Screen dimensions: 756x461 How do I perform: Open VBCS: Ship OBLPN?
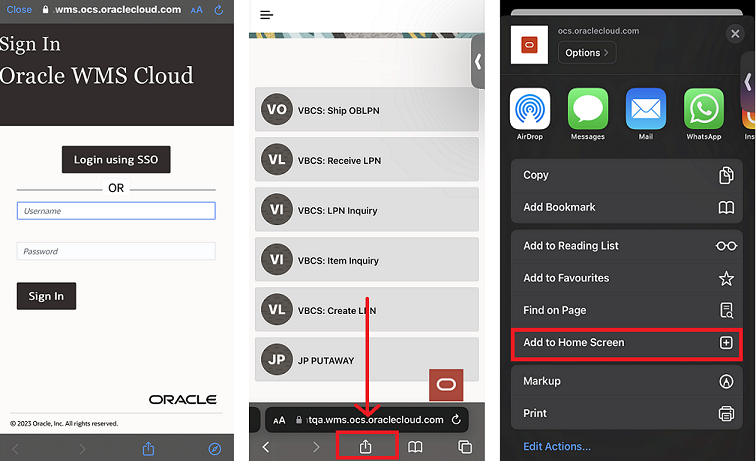(x=367, y=110)
